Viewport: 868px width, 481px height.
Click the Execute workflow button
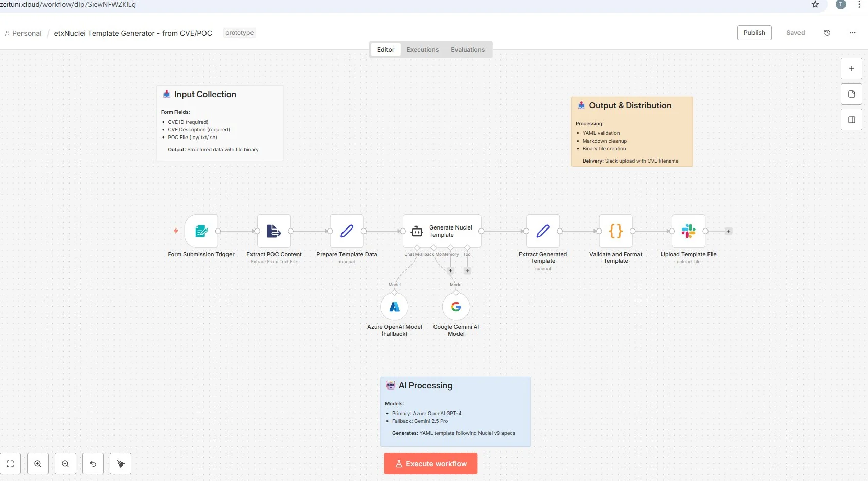click(x=430, y=463)
